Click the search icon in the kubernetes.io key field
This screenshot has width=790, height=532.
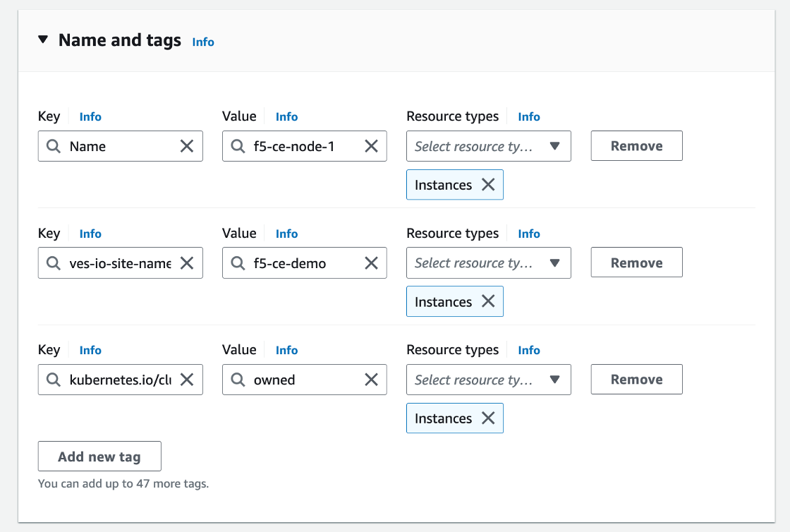[x=53, y=380]
